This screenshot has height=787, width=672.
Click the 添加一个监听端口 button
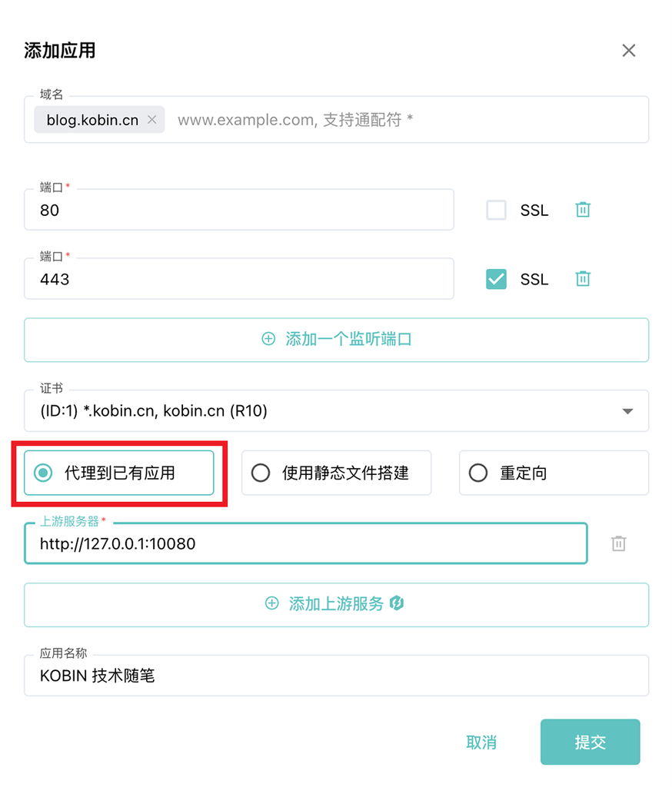(x=336, y=339)
